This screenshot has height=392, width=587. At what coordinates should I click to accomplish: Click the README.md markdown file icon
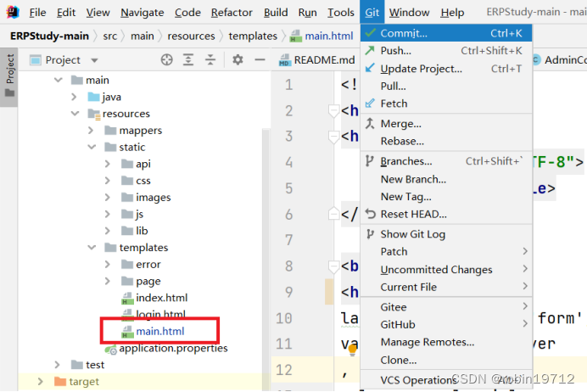[x=285, y=60]
